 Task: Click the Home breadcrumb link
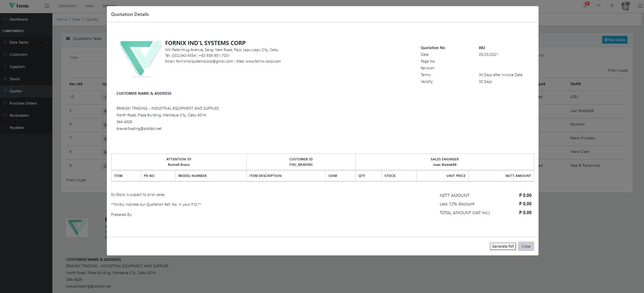click(62, 19)
